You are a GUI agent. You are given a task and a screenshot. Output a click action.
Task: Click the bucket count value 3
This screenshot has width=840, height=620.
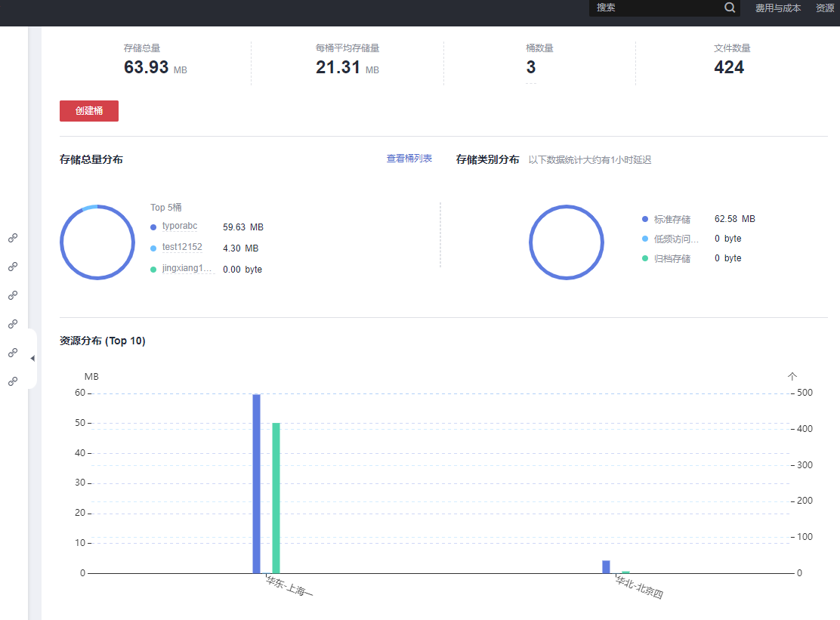[x=531, y=67]
